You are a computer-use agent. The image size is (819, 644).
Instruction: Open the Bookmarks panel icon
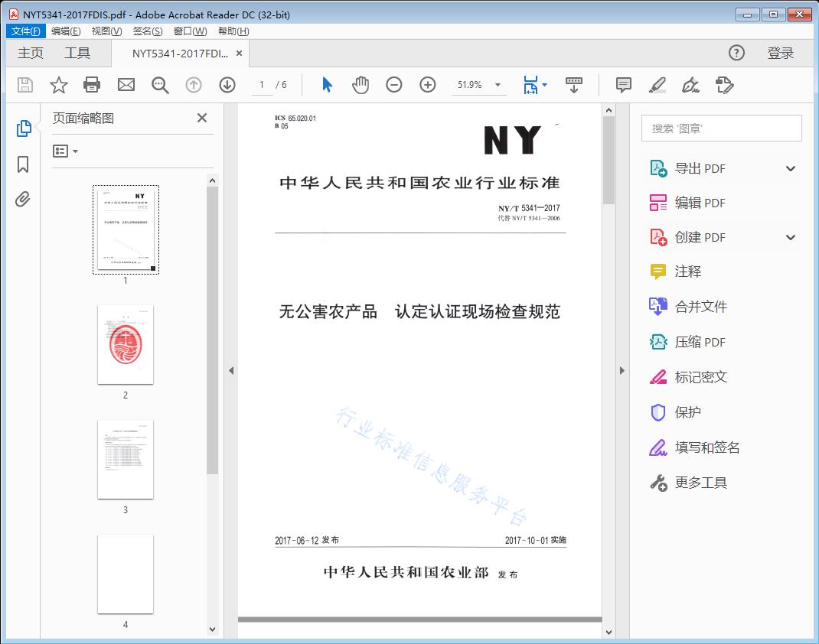point(23,164)
